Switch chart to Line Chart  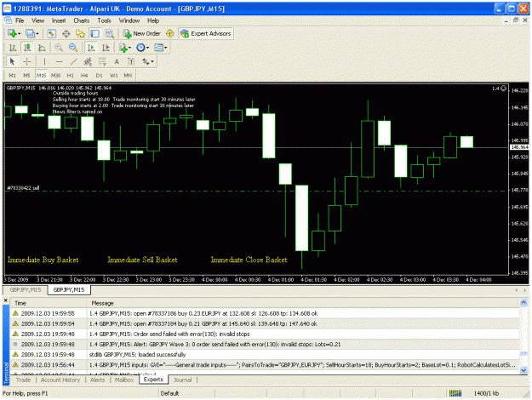click(x=42, y=48)
